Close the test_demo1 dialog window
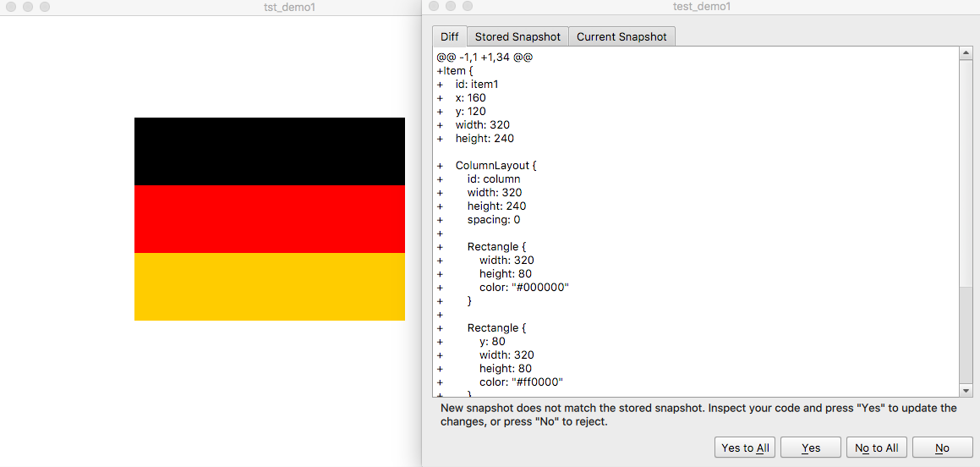Viewport: 980px width, 467px height. point(435,7)
